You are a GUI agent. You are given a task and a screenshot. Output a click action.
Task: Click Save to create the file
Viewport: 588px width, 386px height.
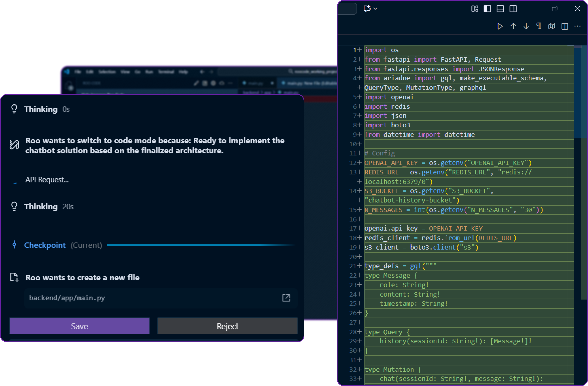[79, 326]
